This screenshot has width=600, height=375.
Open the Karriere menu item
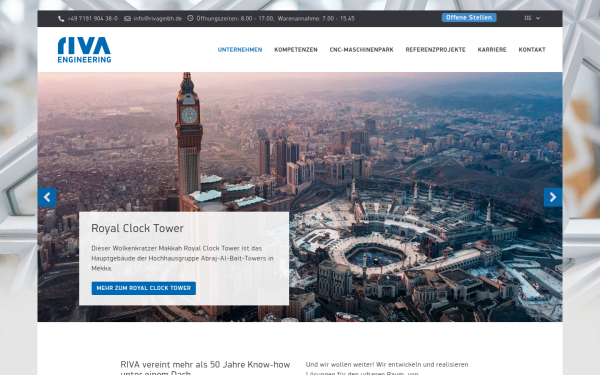tap(492, 50)
